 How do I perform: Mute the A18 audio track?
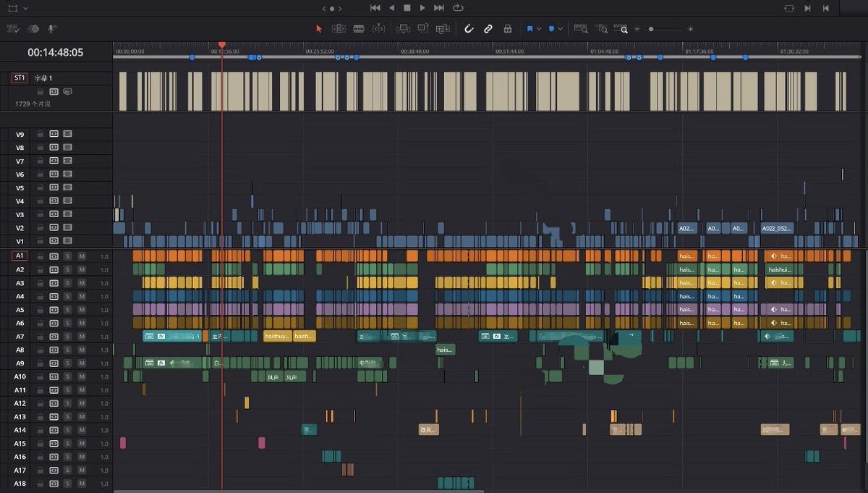pyautogui.click(x=82, y=484)
